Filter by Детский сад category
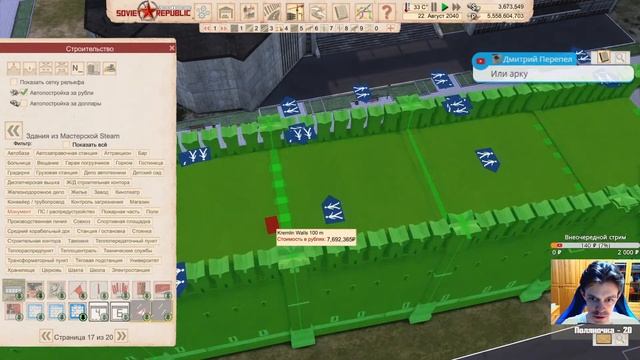Viewport: 640px width, 360px height. point(147,173)
